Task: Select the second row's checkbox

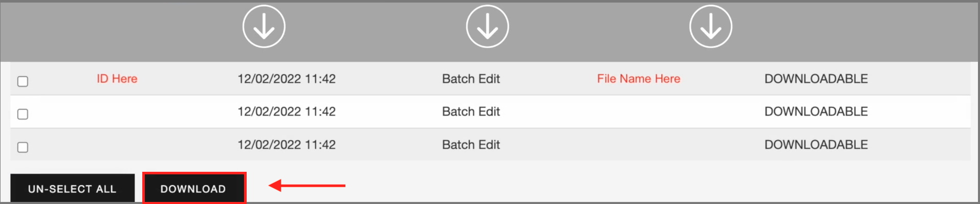Action: point(23,114)
